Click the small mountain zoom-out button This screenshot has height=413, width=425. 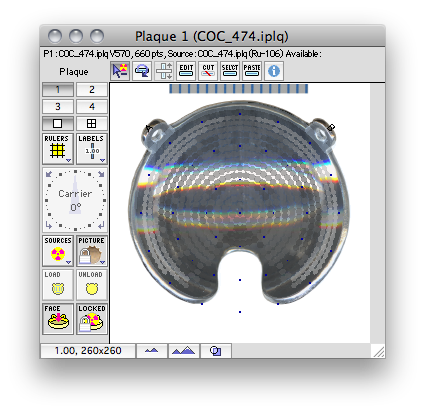click(152, 351)
